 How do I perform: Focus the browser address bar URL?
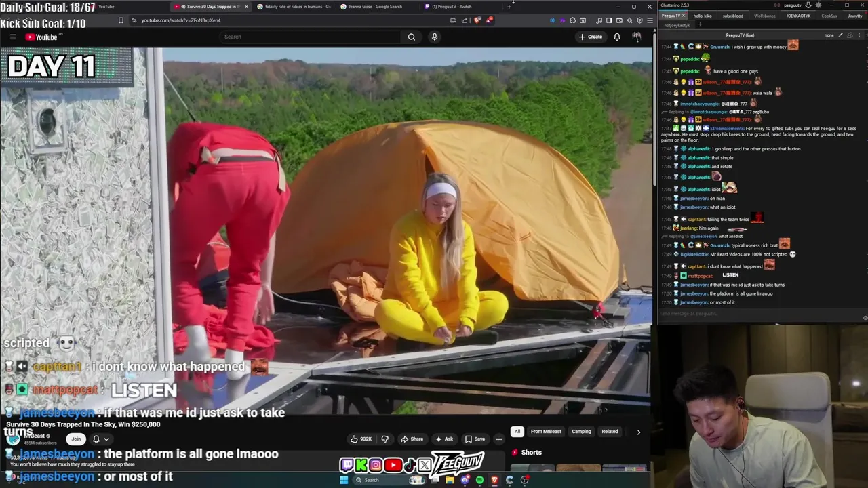pyautogui.click(x=181, y=20)
